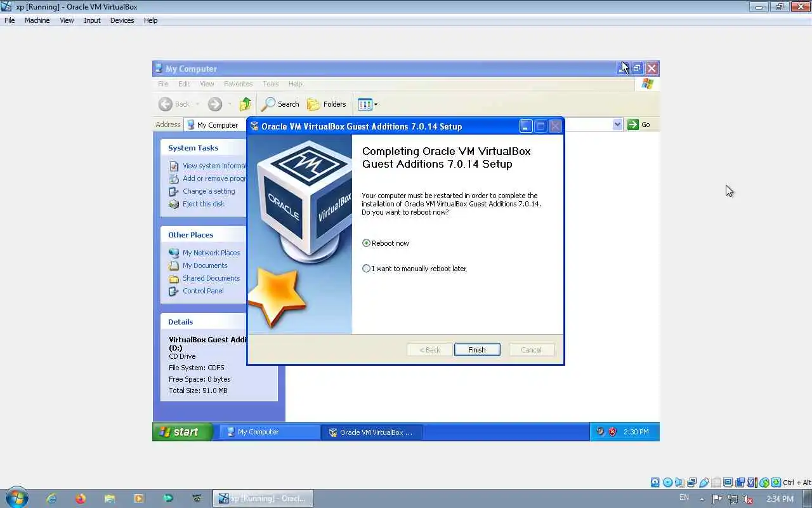Click the Forward arrow in My Computer toolbar
812x508 pixels.
(215, 104)
